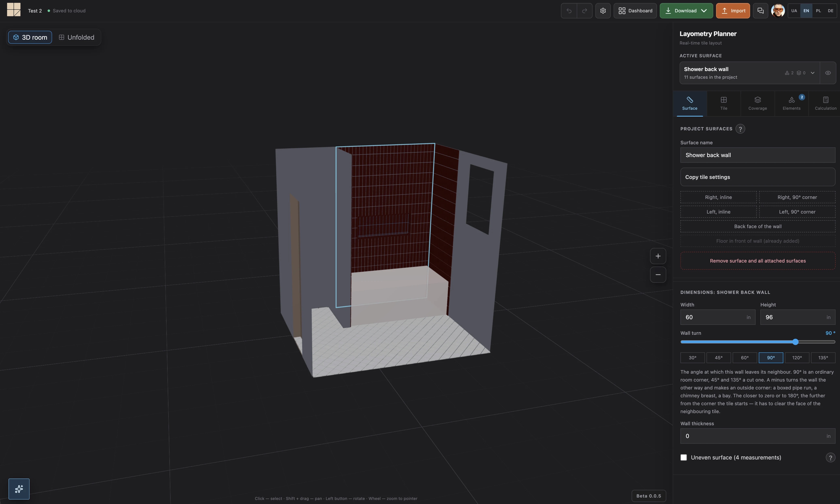Redo the last action
Screen dimensions: 840x504
pyautogui.click(x=584, y=11)
